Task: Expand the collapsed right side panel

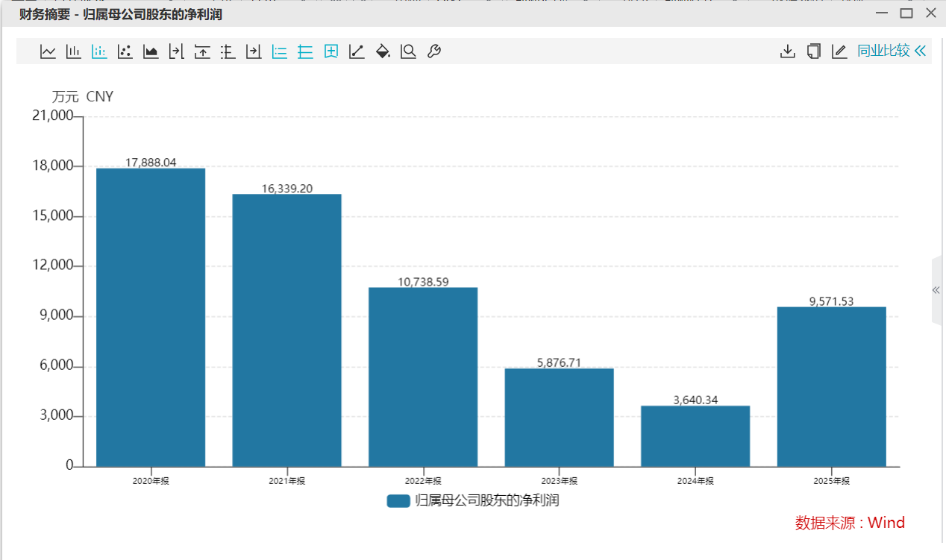Action: [936, 290]
